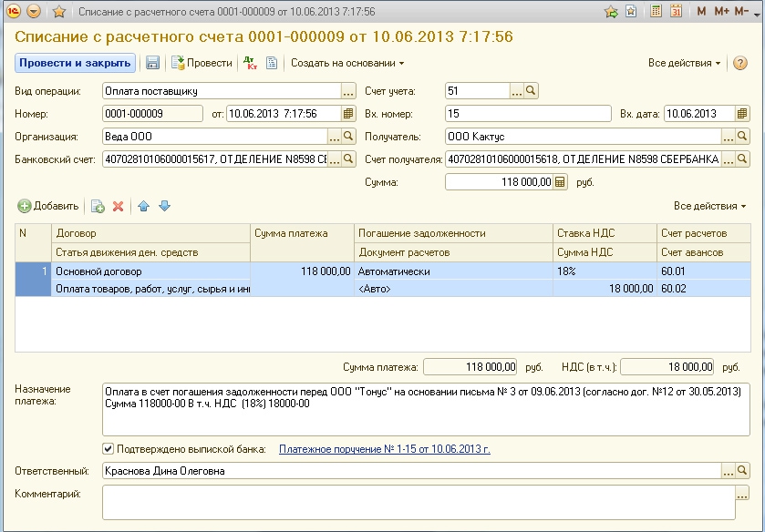Click Погашение задолженности column header
Viewport: 765px width, 532px height.
click(454, 233)
